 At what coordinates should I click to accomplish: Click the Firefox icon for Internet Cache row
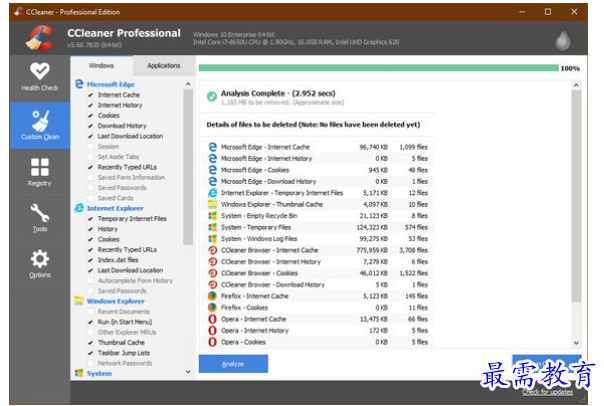212,296
